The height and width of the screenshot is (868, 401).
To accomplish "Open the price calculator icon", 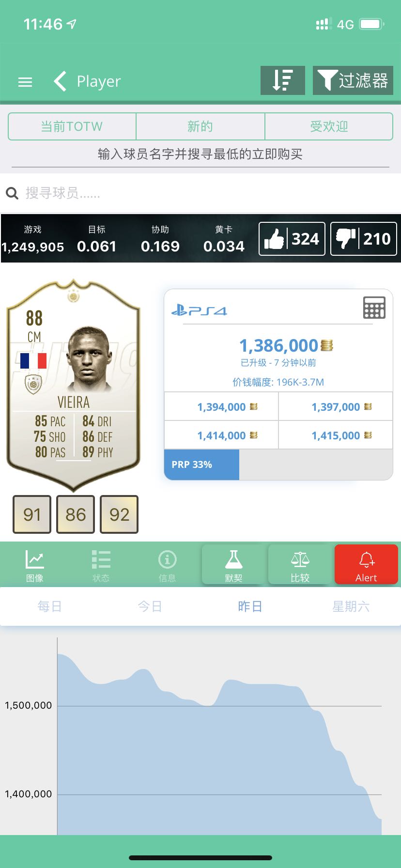I will tap(374, 307).
